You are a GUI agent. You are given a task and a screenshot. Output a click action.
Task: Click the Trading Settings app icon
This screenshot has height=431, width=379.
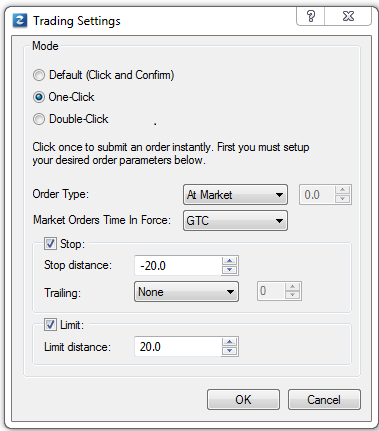pyautogui.click(x=20, y=21)
